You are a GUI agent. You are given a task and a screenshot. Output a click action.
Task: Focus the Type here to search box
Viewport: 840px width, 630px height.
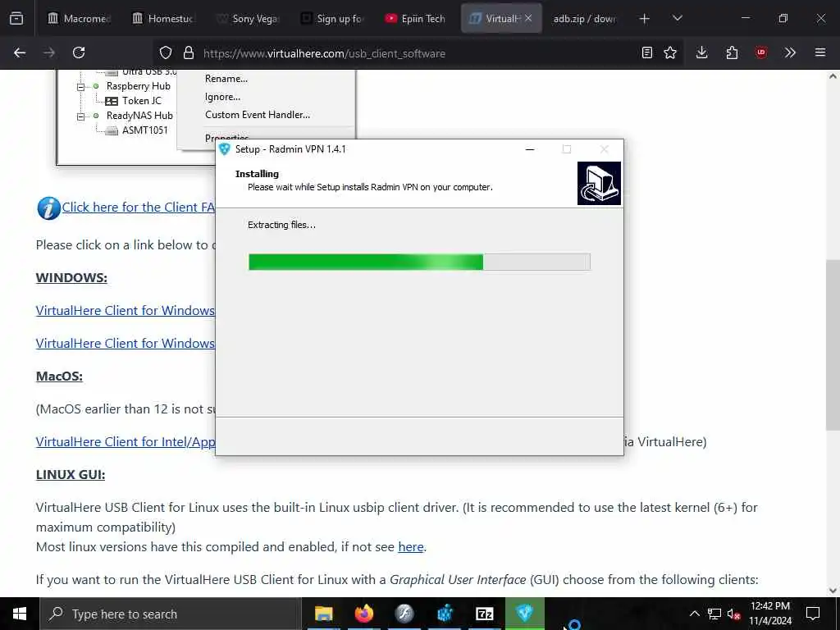(x=171, y=614)
